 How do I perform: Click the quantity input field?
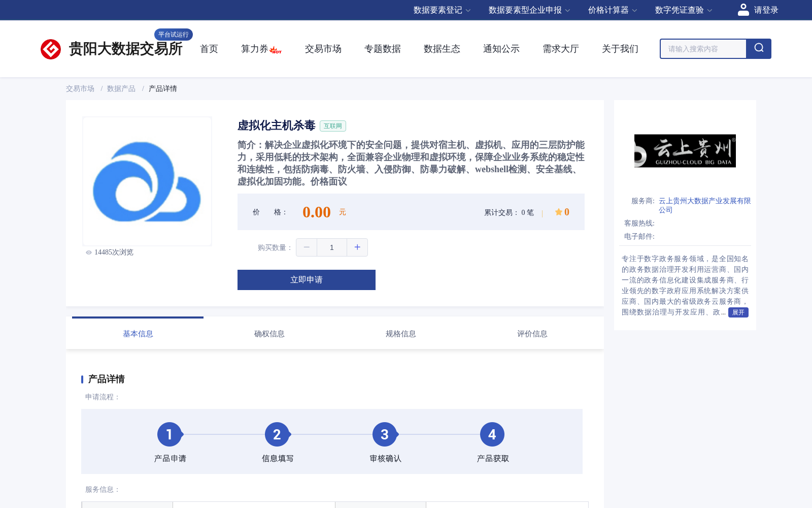(332, 247)
